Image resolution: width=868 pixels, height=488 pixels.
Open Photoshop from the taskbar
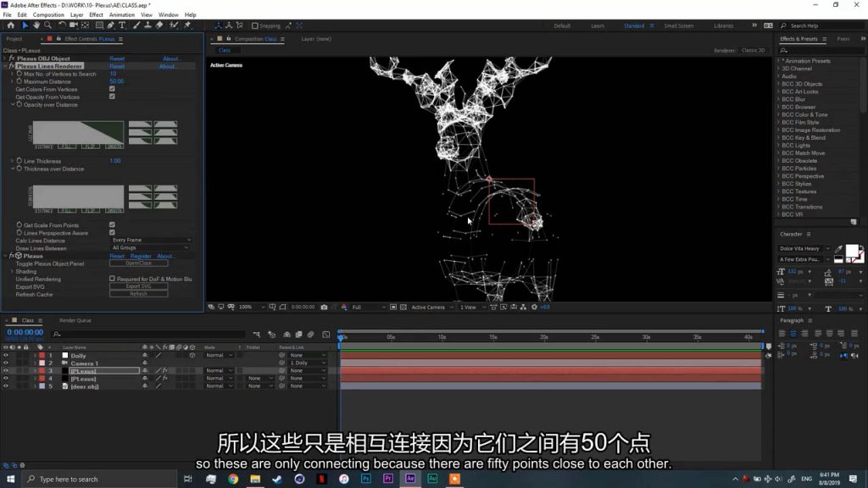(x=366, y=479)
